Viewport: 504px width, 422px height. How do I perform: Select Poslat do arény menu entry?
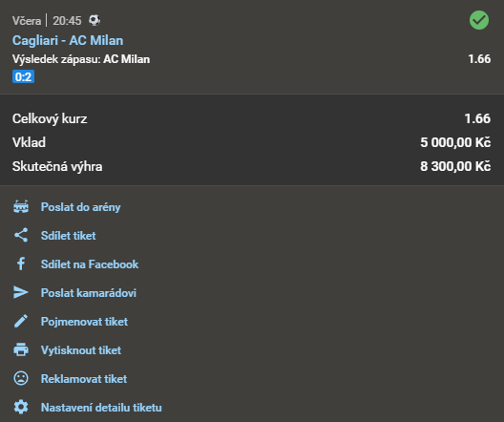pos(81,207)
